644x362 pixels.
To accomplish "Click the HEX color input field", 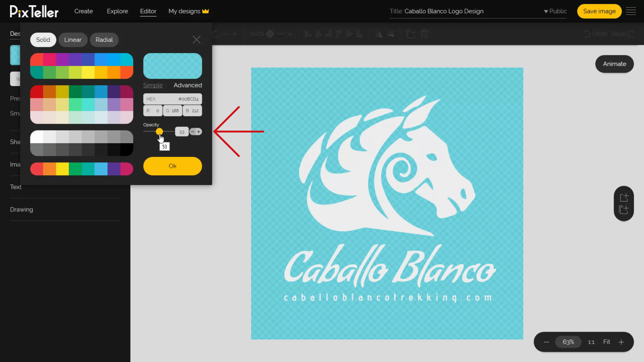I will [173, 99].
